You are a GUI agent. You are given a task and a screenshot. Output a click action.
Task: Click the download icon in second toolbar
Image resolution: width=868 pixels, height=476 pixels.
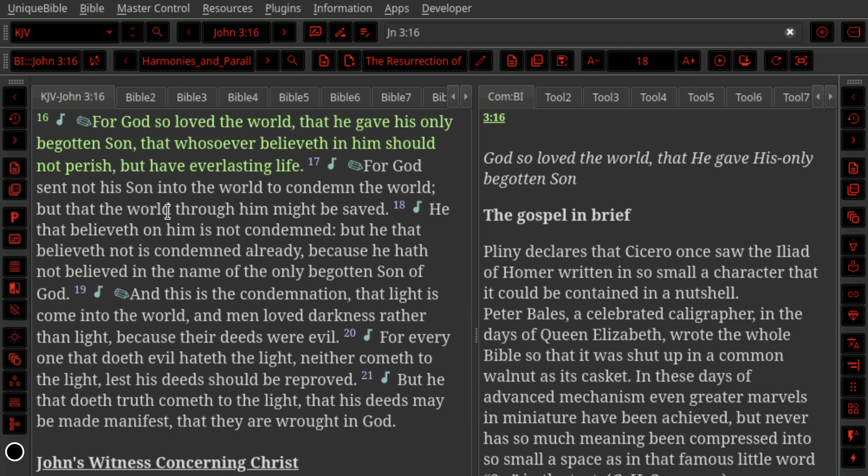click(745, 61)
